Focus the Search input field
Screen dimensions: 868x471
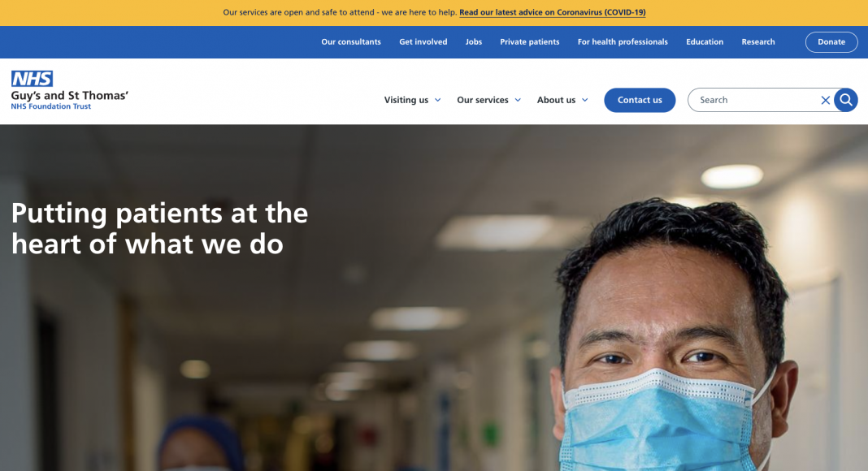753,100
